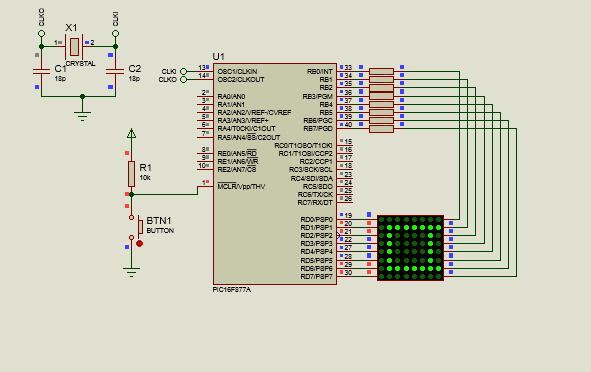Click the CLKI terminal next to pin 13

point(183,71)
